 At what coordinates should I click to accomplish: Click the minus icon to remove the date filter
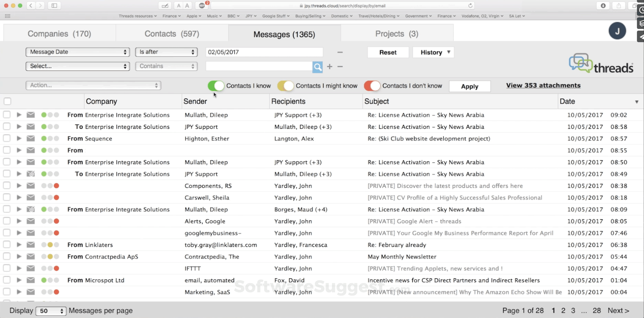click(x=340, y=52)
